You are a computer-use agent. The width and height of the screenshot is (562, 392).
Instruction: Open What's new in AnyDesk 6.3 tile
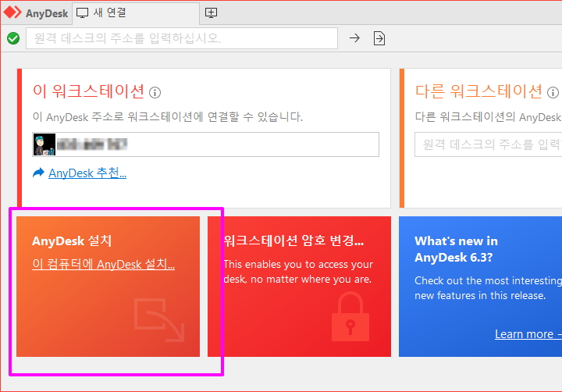pyautogui.click(x=480, y=287)
